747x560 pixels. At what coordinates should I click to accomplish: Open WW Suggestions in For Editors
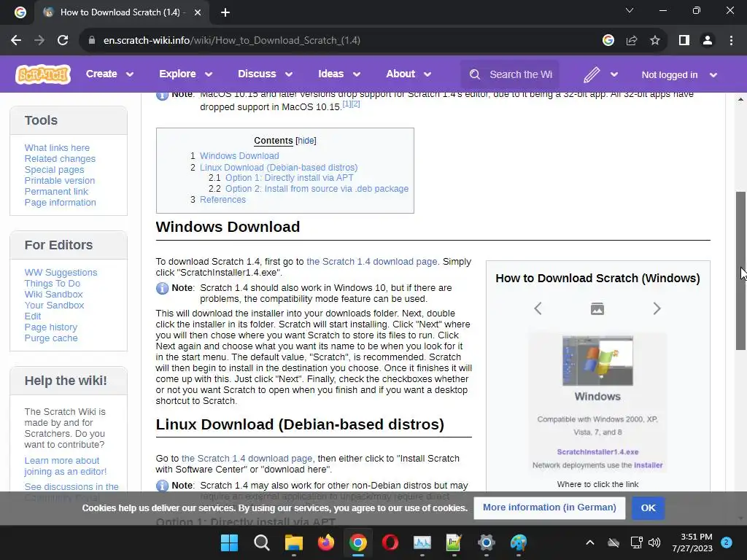click(x=61, y=273)
